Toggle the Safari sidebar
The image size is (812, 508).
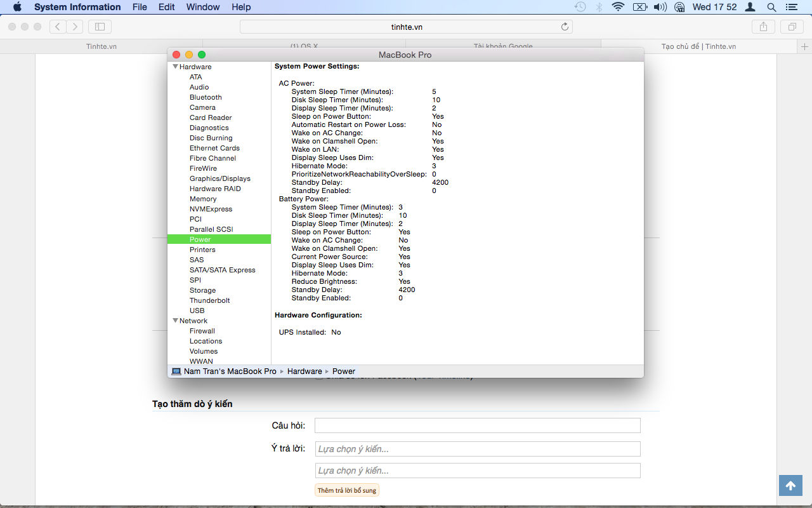point(100,27)
